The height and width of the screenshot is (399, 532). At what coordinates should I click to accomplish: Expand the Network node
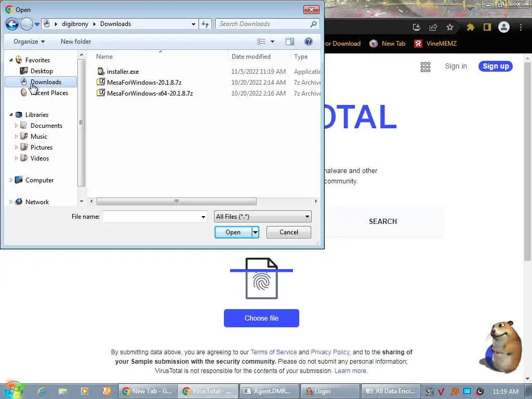(11, 202)
